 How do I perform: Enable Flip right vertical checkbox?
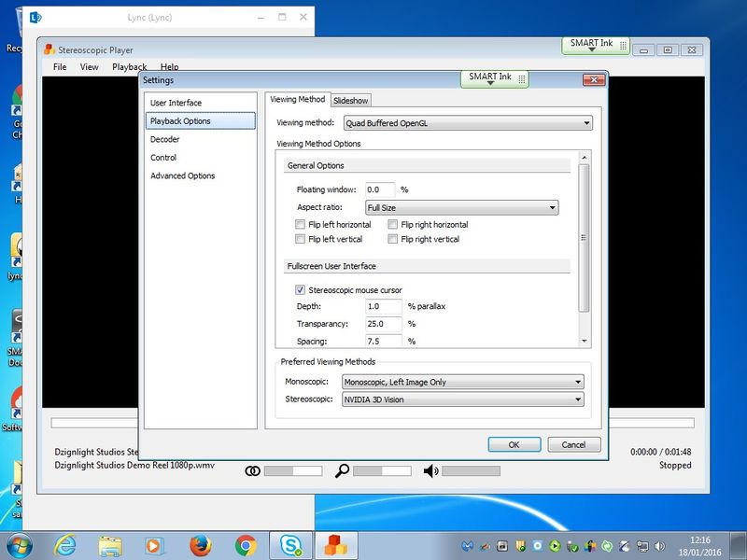[393, 240]
